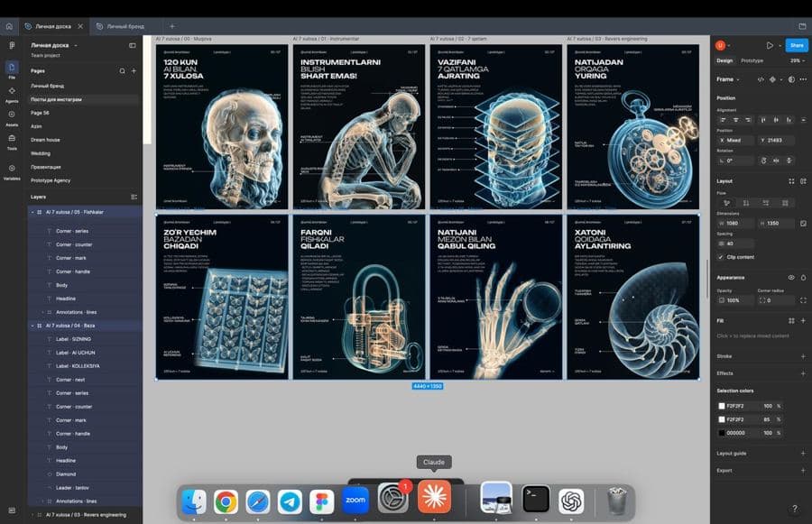Add a fill with the plus icon
This screenshot has height=524, width=812.
[803, 321]
